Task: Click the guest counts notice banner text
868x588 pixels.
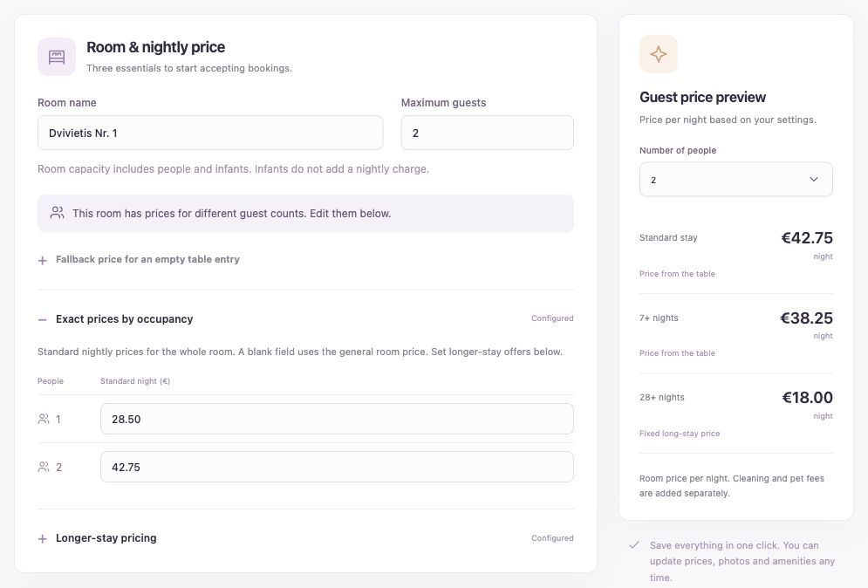Action: click(x=231, y=213)
